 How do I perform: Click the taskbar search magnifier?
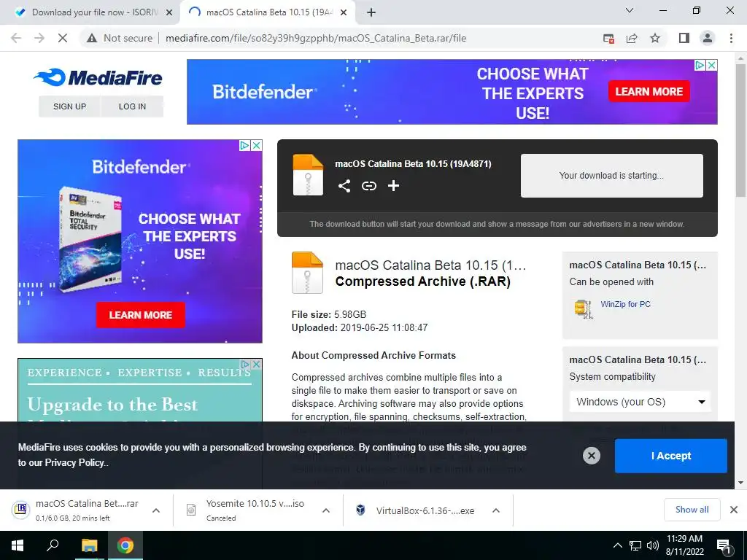53,545
